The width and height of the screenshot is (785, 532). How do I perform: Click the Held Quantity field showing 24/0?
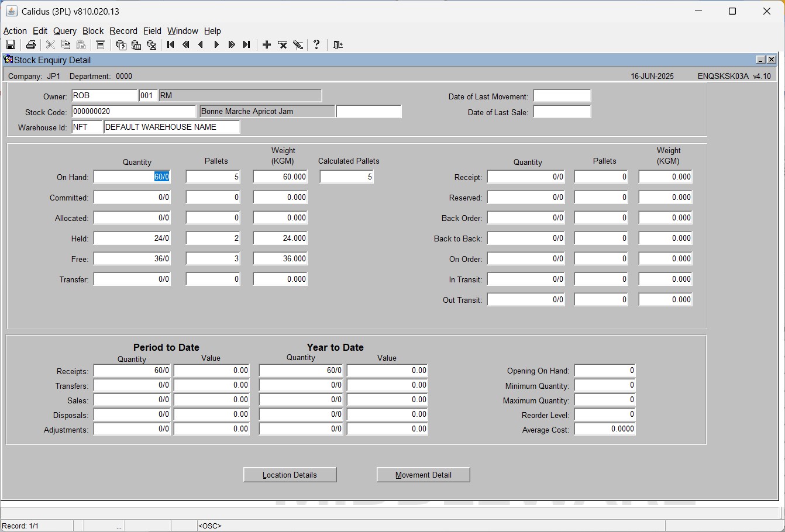point(132,239)
